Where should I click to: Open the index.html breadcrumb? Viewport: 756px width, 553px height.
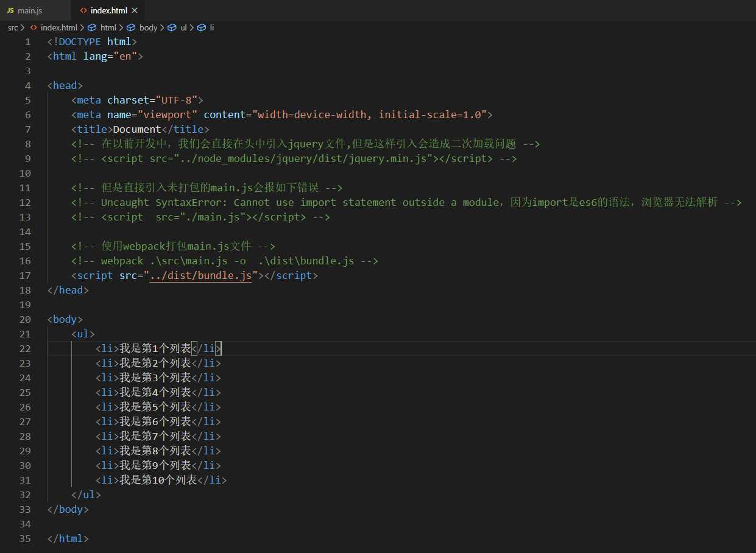pyautogui.click(x=59, y=27)
